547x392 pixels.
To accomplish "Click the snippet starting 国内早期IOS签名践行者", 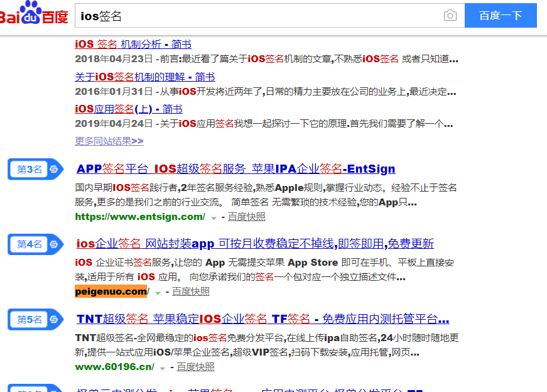I will tap(266, 195).
